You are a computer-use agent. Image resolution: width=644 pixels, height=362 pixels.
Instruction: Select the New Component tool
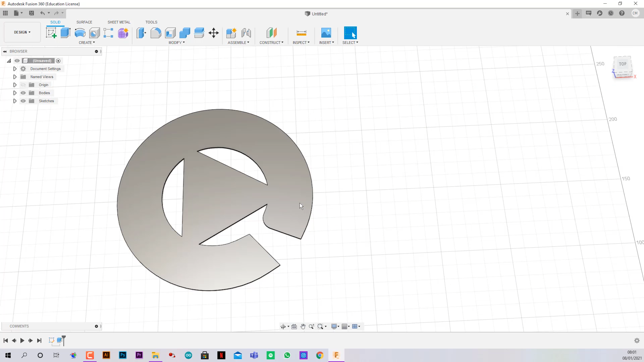click(231, 32)
